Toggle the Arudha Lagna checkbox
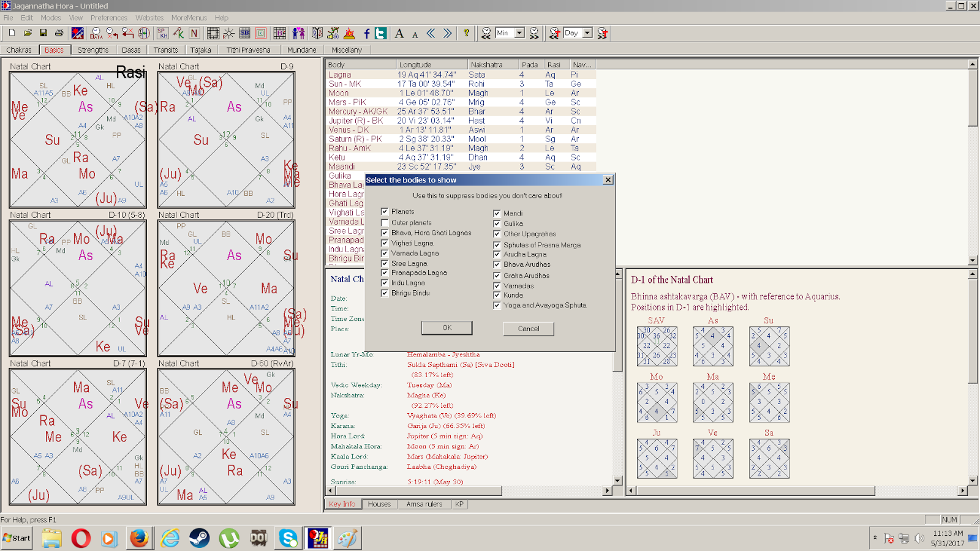Image resolution: width=980 pixels, height=551 pixels. tap(497, 255)
